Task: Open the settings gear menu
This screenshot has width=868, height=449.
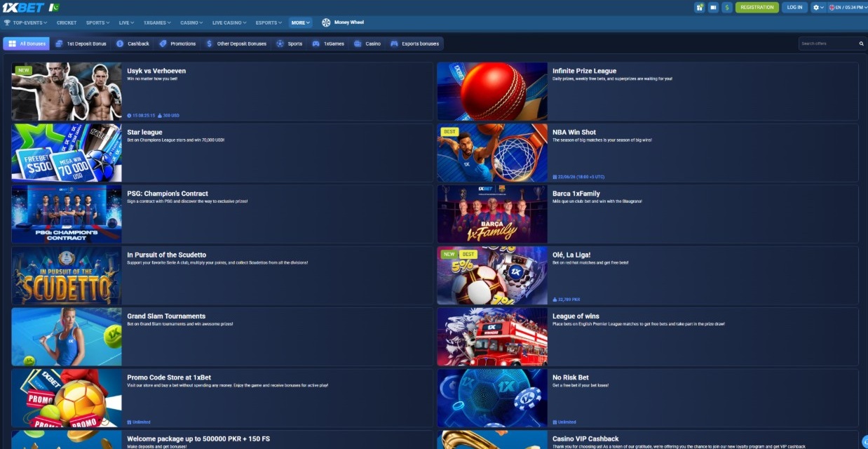Action: (818, 7)
